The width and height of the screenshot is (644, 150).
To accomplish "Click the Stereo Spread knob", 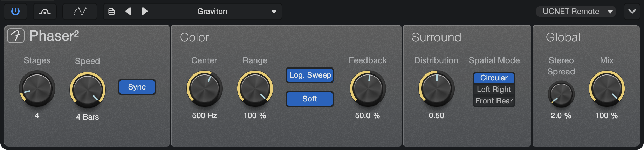I will coord(561,94).
